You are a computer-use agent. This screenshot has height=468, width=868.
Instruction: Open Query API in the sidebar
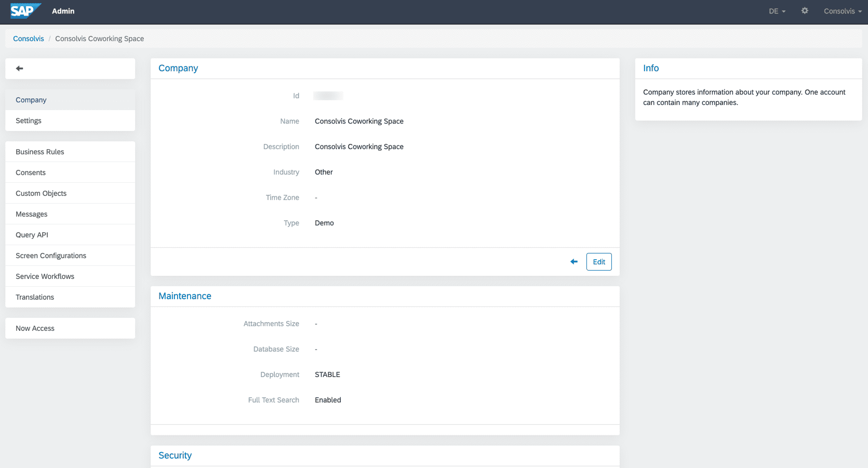[70, 235]
